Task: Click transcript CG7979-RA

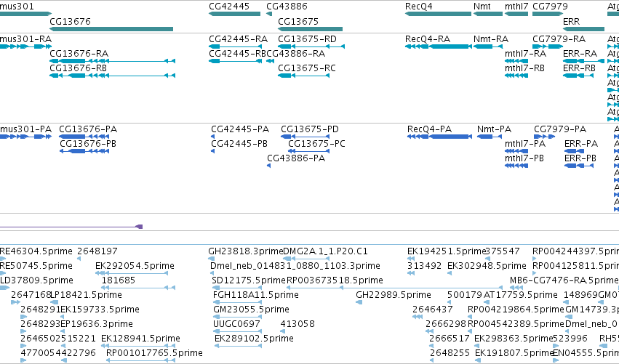Action: (559, 39)
